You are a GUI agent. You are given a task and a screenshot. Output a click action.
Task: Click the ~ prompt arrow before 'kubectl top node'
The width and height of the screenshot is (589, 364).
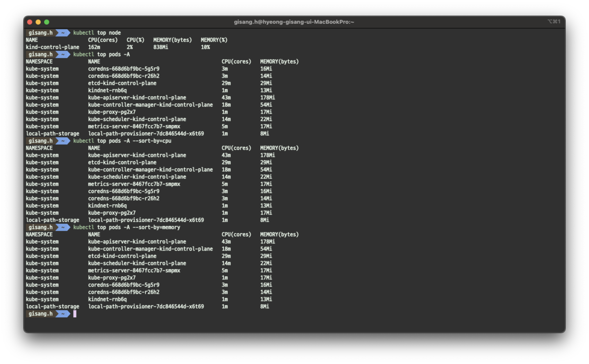63,33
